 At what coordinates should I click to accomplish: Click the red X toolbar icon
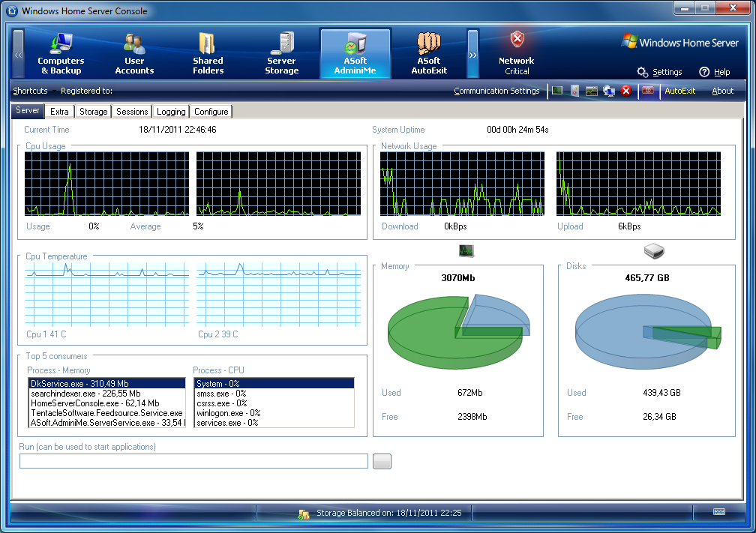point(626,91)
